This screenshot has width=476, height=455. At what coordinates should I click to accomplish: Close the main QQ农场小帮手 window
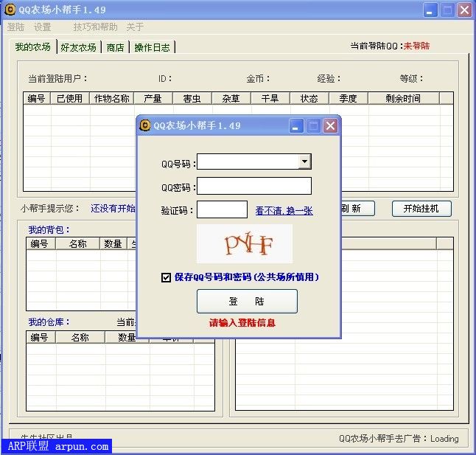[464, 10]
